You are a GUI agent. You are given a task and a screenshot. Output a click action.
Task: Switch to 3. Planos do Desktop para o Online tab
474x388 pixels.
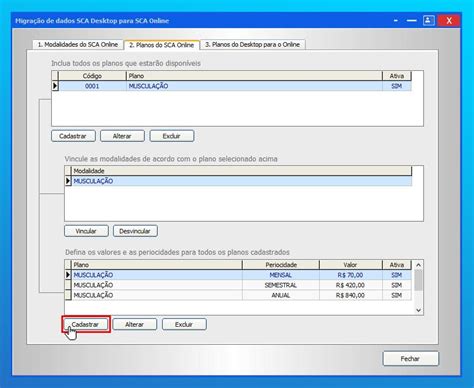tap(252, 45)
